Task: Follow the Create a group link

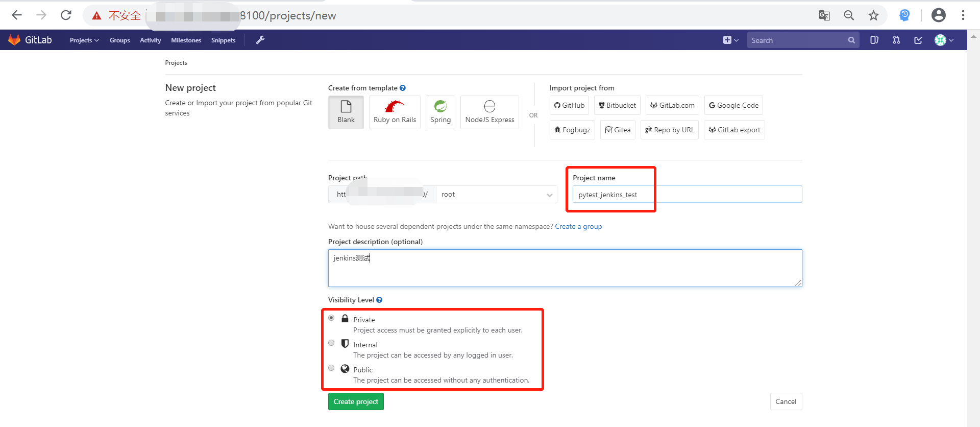Action: tap(578, 226)
